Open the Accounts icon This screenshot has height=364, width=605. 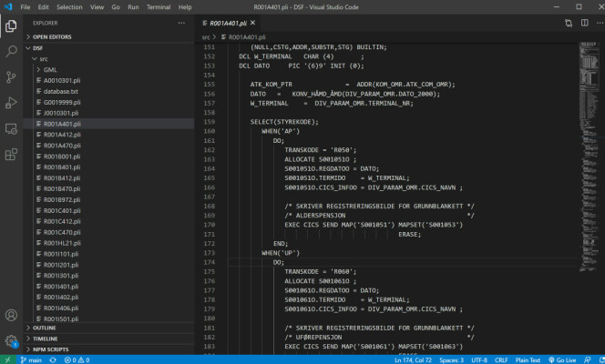click(11, 315)
